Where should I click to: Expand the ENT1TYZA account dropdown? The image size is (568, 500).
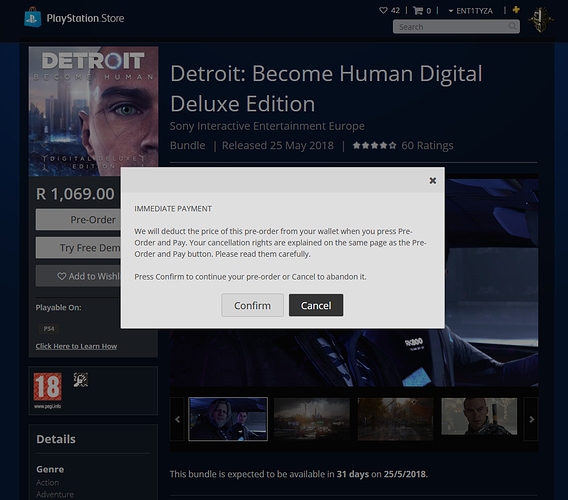[471, 11]
